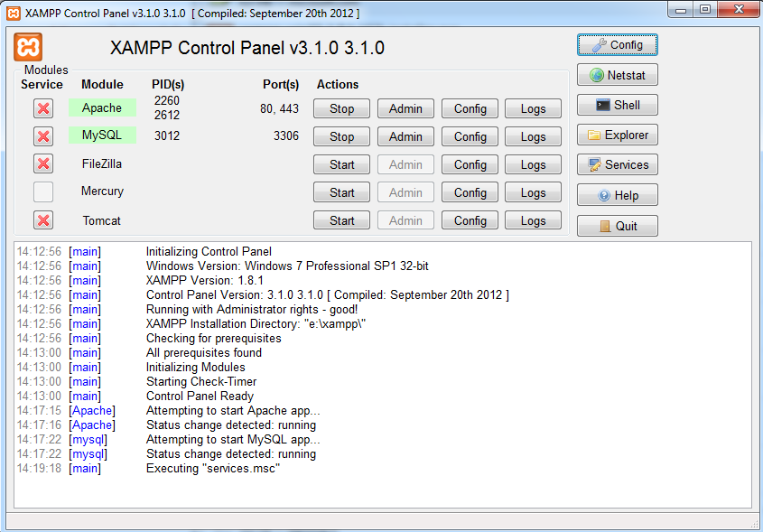Click MySQL PID value 3012
The width and height of the screenshot is (763, 532).
click(x=167, y=135)
